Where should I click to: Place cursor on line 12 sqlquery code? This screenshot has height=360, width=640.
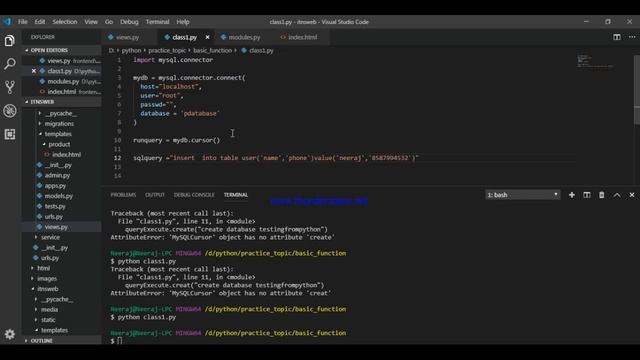(276, 158)
